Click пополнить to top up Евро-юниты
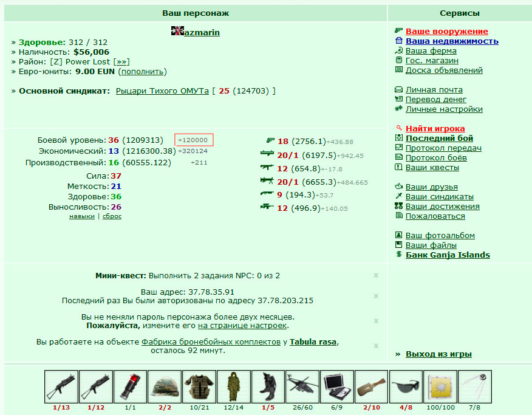Image resolution: width=532 pixels, height=415 pixels. [143, 72]
